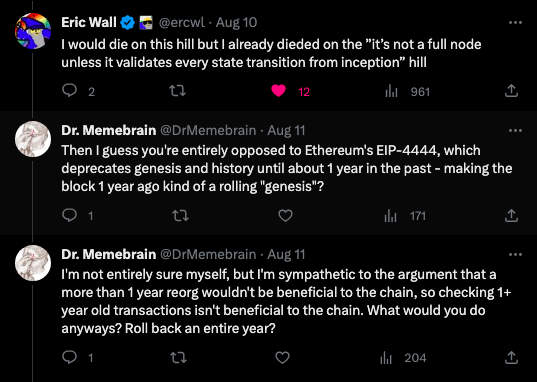Open more options on EIP-4444 tweet

(x=515, y=131)
